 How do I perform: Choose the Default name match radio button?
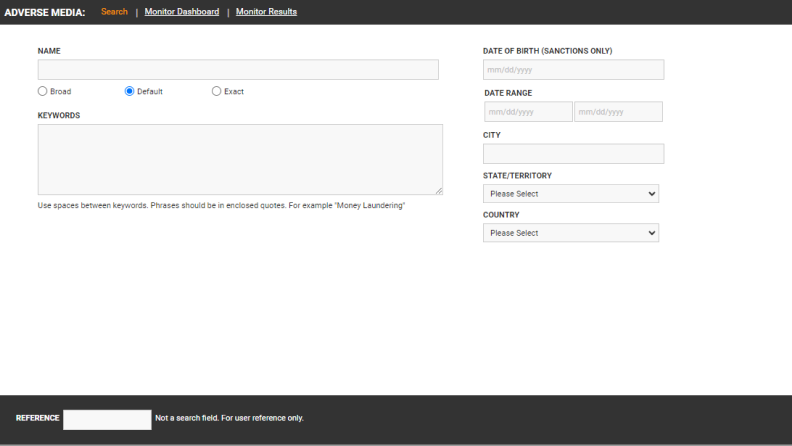[129, 91]
